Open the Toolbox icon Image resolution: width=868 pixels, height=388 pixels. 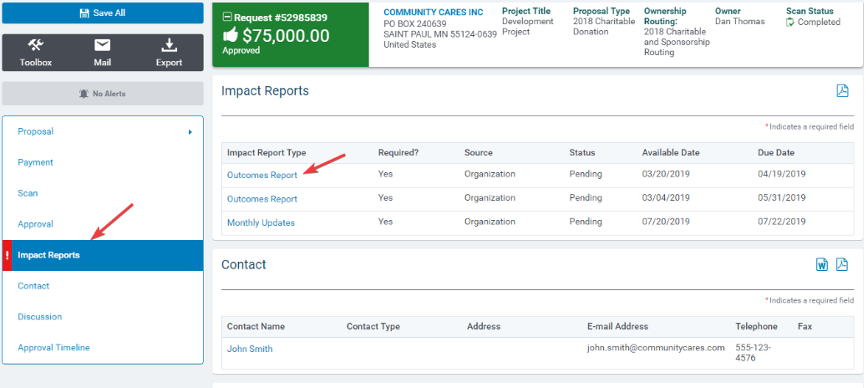(36, 45)
